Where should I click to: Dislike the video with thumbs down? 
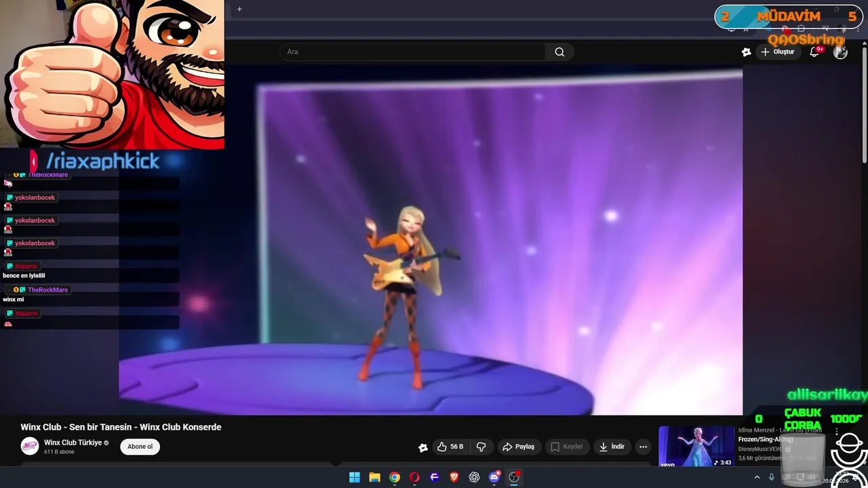(481, 447)
